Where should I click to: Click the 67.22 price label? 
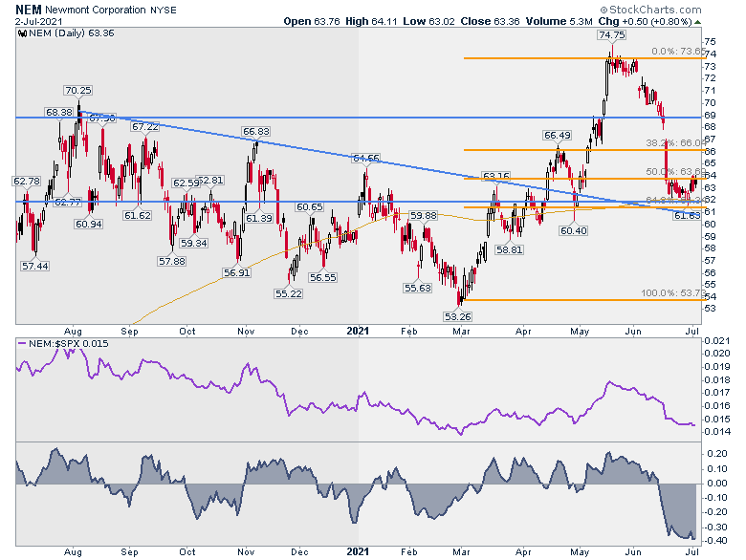click(x=145, y=127)
